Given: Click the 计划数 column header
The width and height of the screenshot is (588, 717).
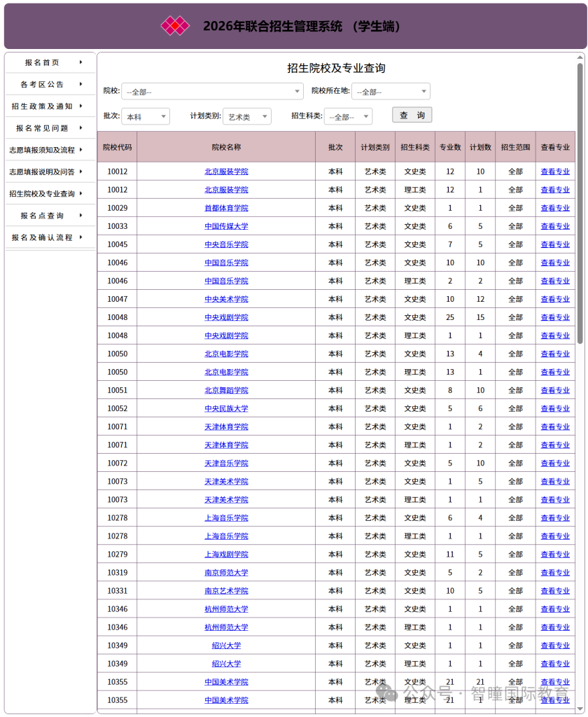Looking at the screenshot, I should pyautogui.click(x=480, y=147).
